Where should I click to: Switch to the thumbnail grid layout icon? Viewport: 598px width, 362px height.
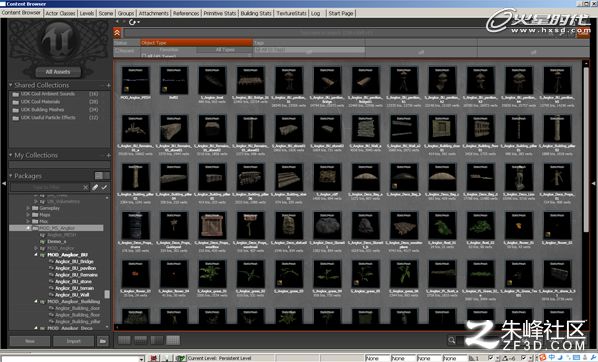tap(173, 340)
